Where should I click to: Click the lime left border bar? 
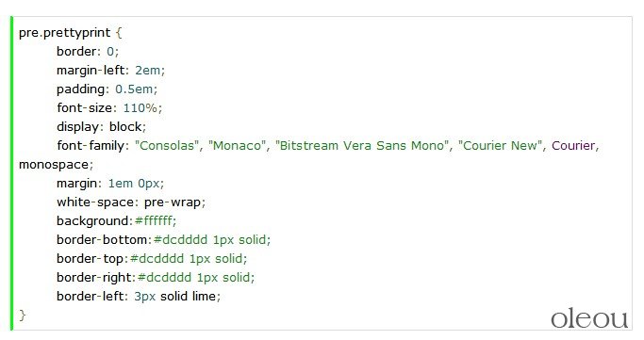(12, 173)
